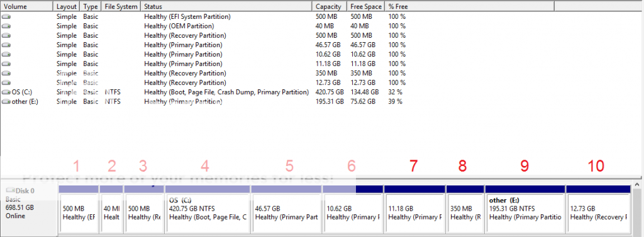Click the drive icon of 350 MB Recovery row

6,74
